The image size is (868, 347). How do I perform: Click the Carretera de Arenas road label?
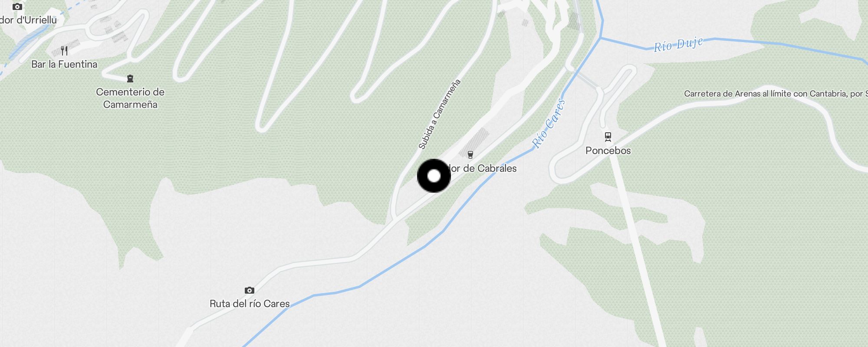coord(776,94)
